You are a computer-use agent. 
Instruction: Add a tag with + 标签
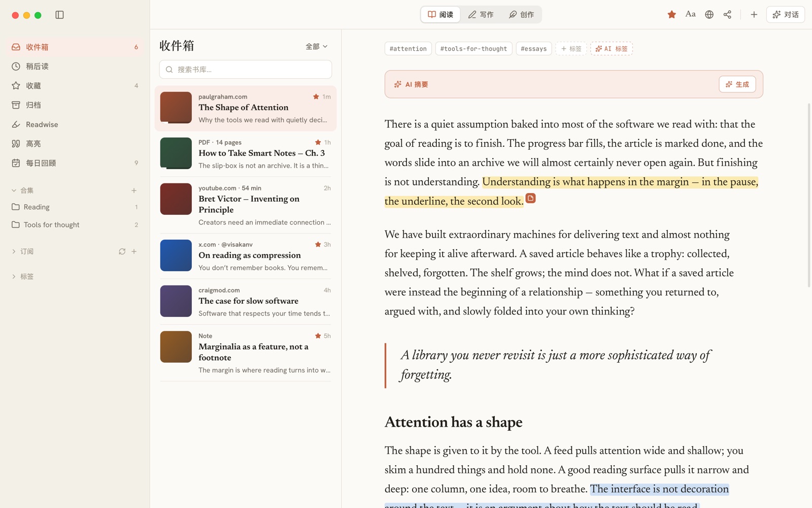click(571, 49)
